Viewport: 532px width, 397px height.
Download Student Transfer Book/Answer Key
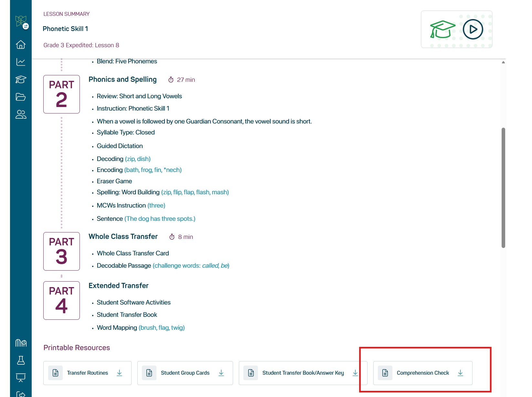click(x=355, y=373)
